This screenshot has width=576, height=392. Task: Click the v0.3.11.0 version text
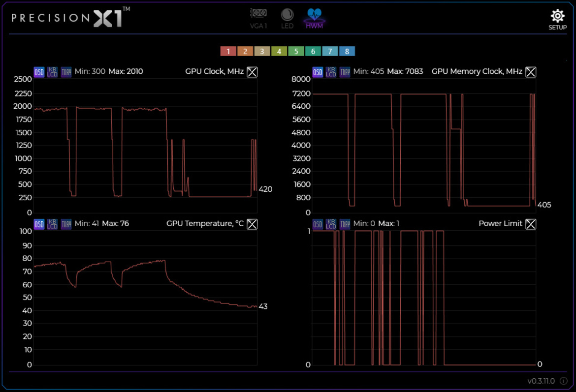(x=541, y=381)
